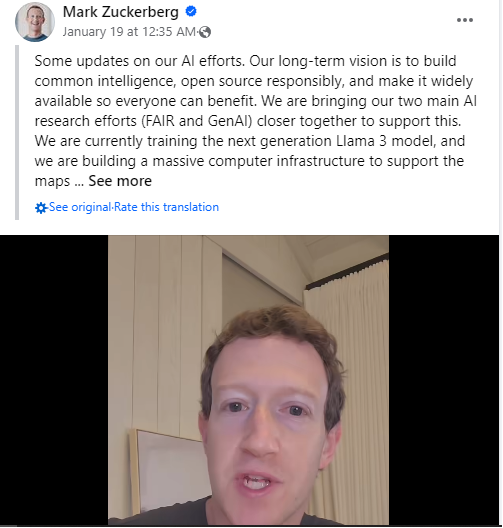
Task: Open the January 19 at 12:35 AM timestamp
Action: [129, 32]
